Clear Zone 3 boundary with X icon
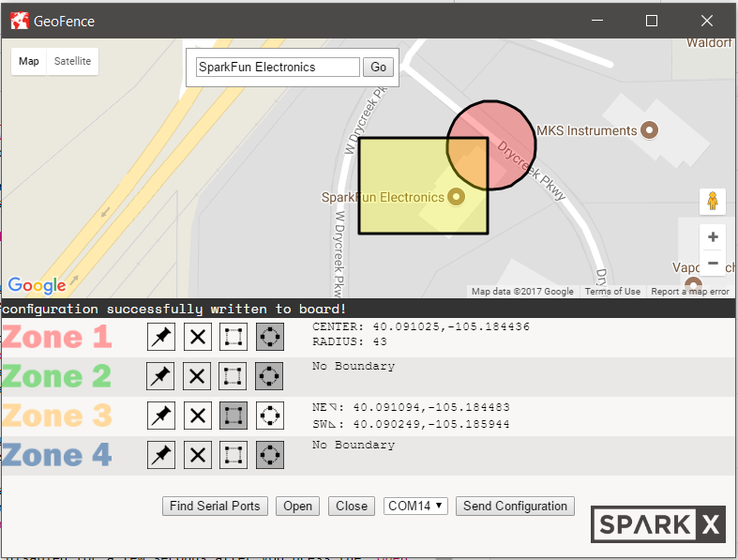 [x=198, y=416]
